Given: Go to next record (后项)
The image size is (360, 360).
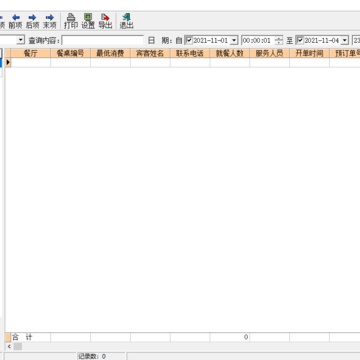Looking at the screenshot, I should (x=32, y=21).
